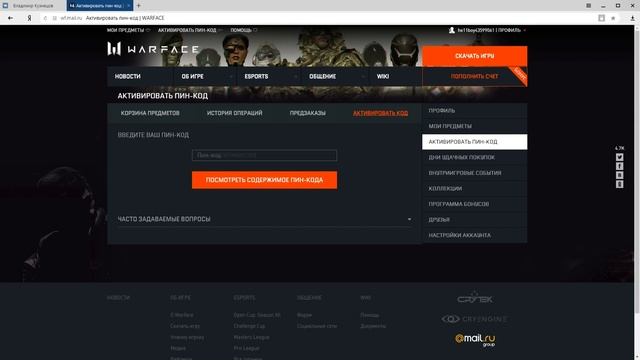Image resolution: width=640 pixels, height=360 pixels.
Task: Open the ESPORTS nav menu
Action: coord(256,76)
